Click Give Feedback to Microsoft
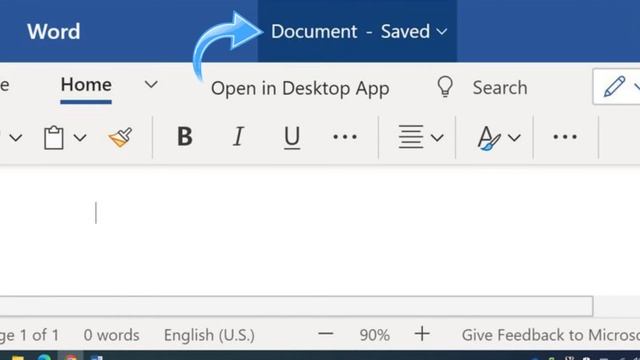 click(x=551, y=335)
